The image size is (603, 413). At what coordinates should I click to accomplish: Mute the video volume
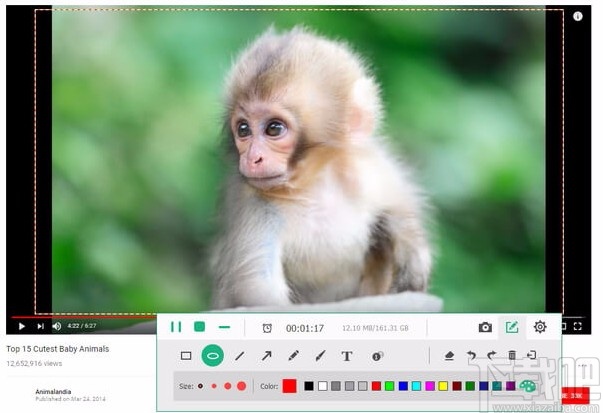pyautogui.click(x=57, y=326)
